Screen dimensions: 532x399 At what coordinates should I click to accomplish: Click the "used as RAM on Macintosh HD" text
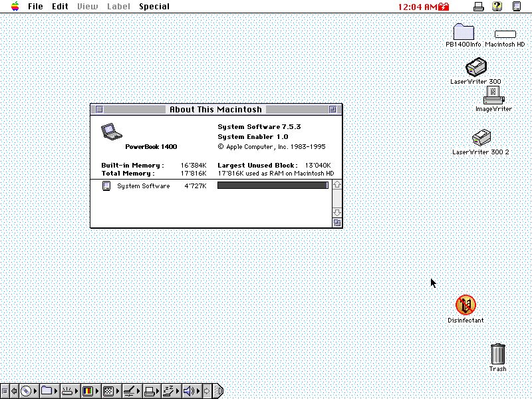[289, 174]
